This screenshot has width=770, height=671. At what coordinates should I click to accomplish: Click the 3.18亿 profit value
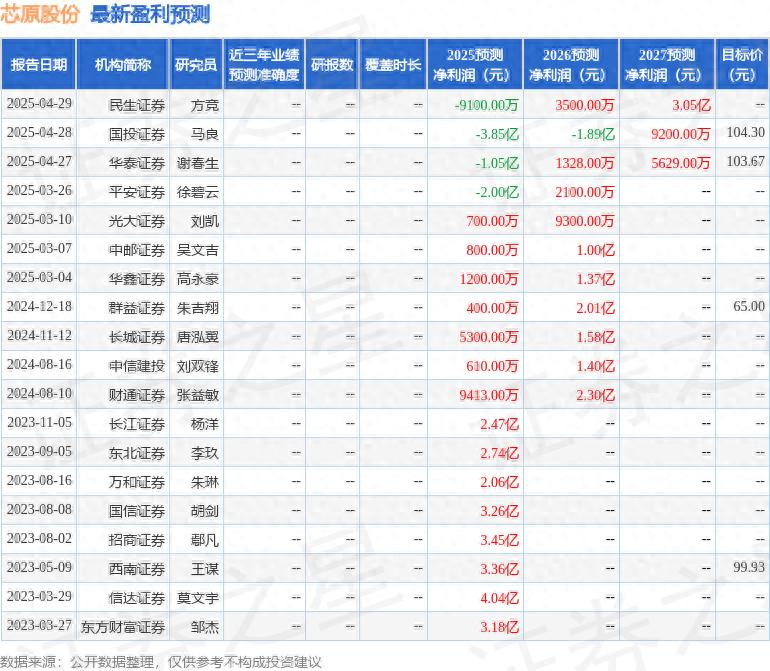[x=499, y=627]
